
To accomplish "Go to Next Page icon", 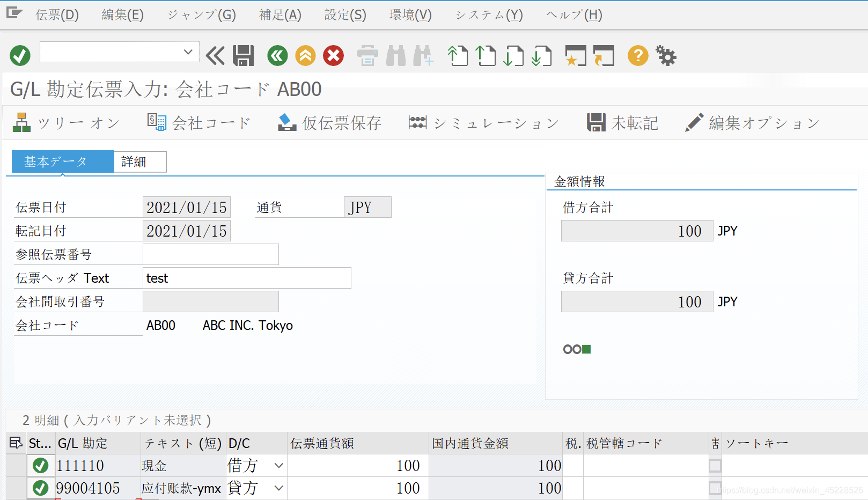I will pyautogui.click(x=513, y=55).
